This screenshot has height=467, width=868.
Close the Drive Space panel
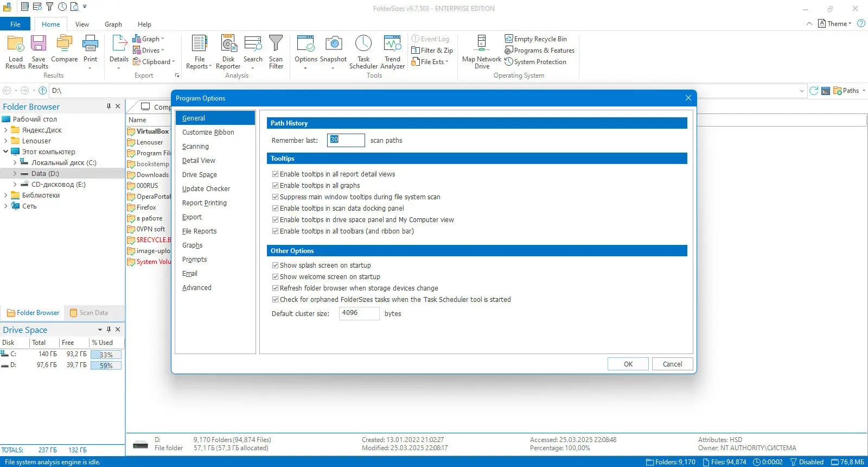pyautogui.click(x=118, y=330)
